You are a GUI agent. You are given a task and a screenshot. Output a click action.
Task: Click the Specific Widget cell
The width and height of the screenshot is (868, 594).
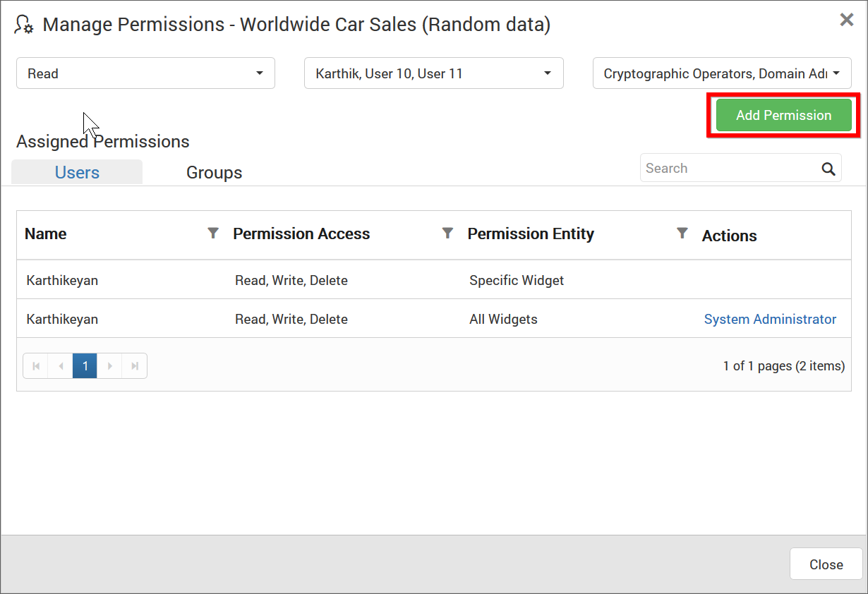517,280
